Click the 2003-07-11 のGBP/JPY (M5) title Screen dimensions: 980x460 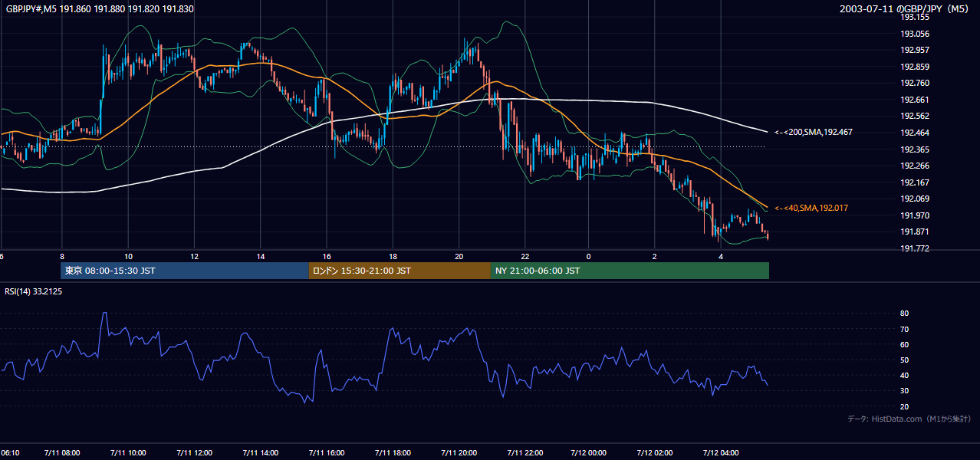(x=903, y=8)
